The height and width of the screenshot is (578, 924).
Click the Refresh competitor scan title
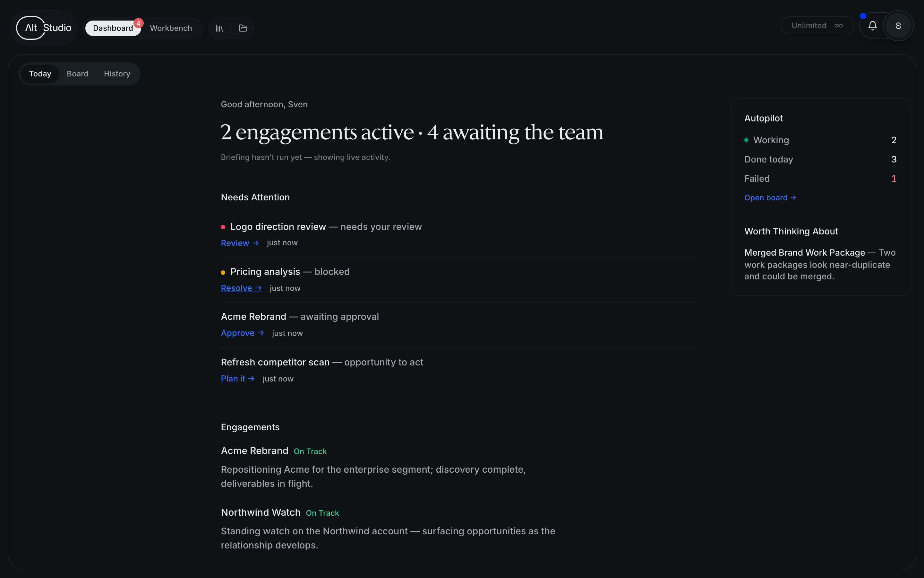click(x=275, y=362)
